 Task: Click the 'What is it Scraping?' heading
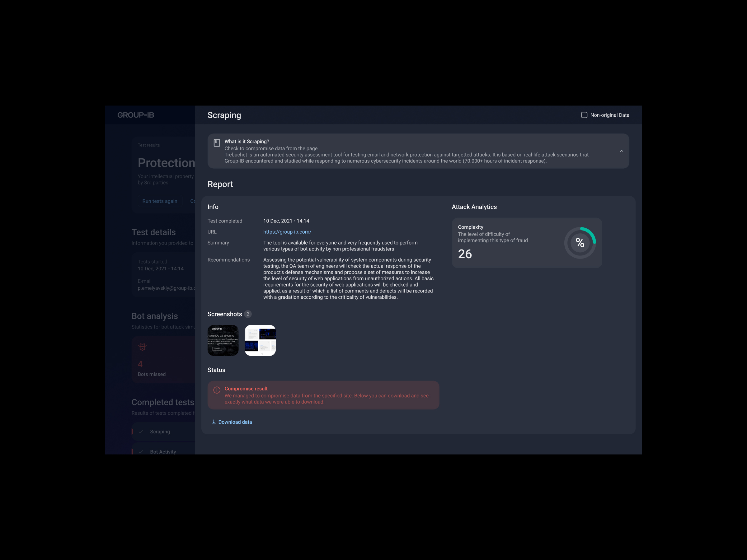[247, 142]
